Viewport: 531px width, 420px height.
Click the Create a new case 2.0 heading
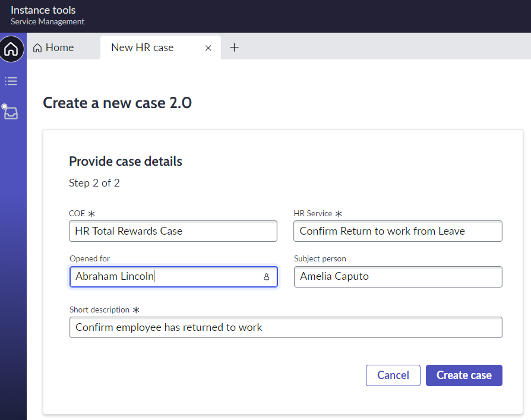(117, 102)
